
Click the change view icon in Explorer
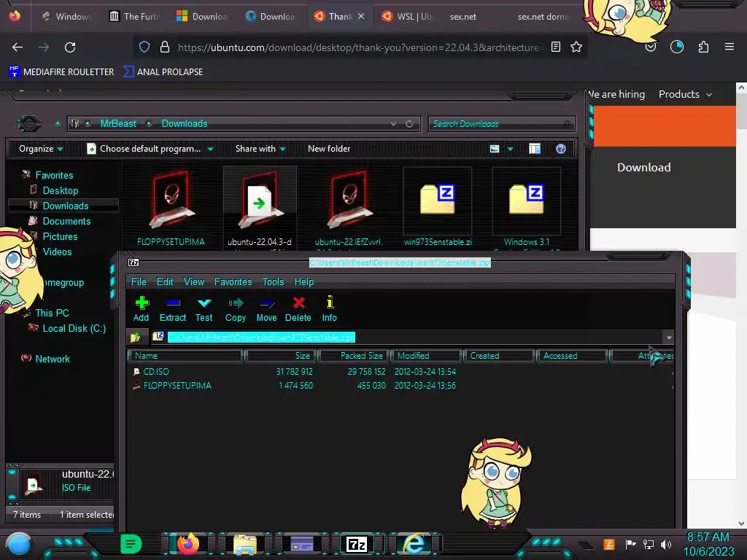point(495,149)
